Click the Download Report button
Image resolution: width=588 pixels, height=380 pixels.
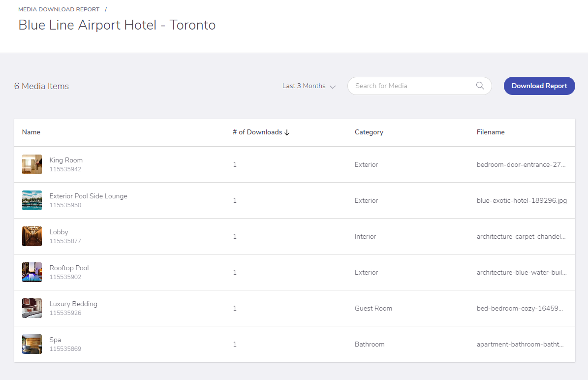click(539, 86)
